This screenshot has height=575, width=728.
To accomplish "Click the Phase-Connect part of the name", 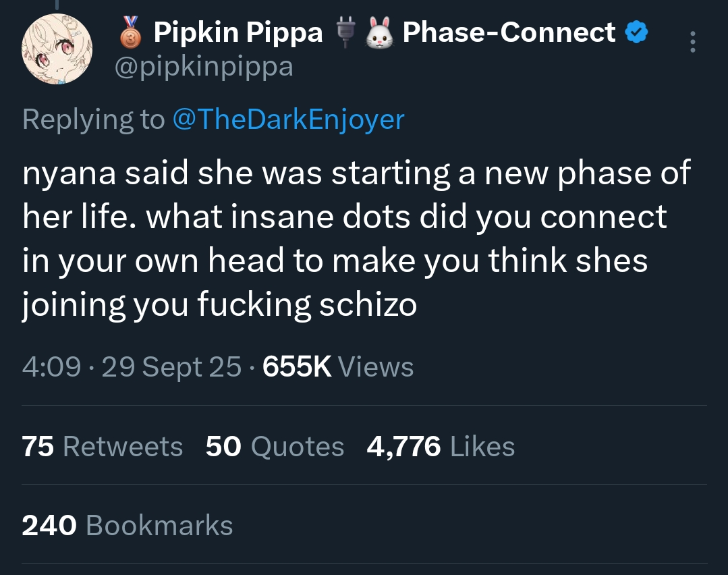I will point(509,32).
